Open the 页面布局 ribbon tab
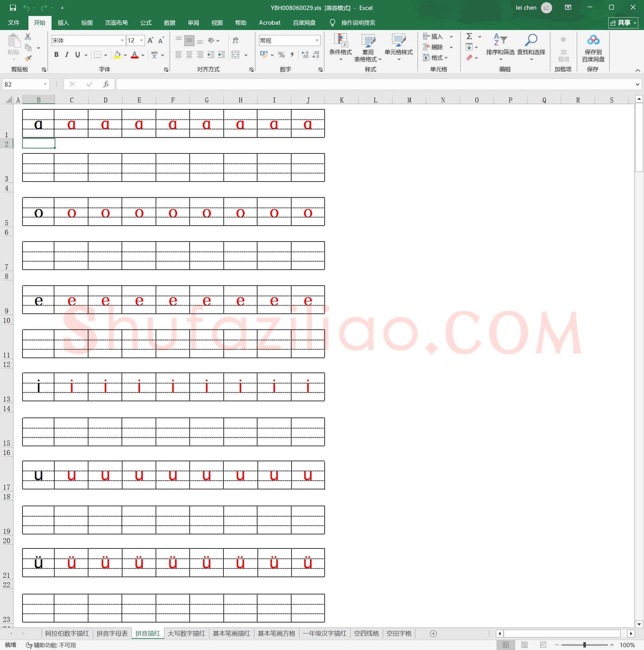The height and width of the screenshot is (650, 644). tap(116, 22)
